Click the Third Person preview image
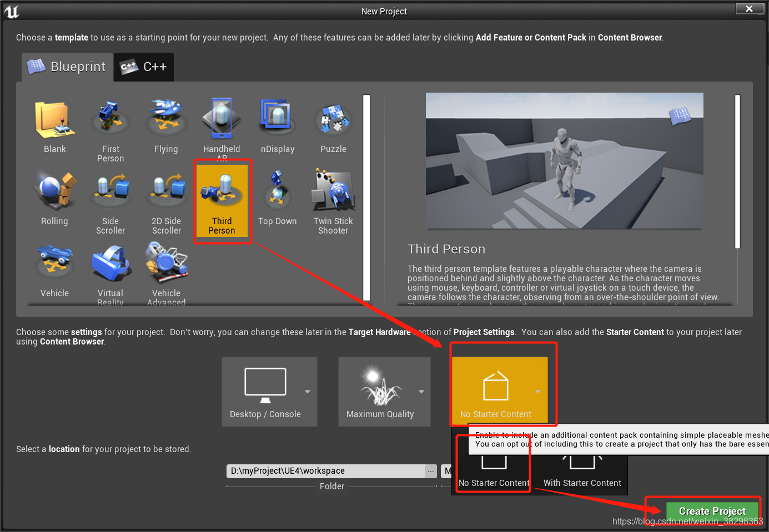Screen dimensions: 769x532 click(564, 161)
